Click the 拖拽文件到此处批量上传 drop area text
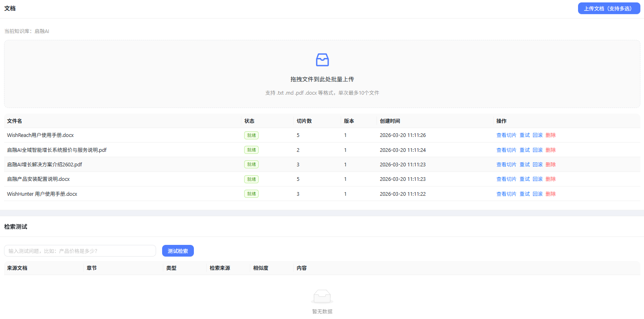Viewport: 644px width, 319px height. click(x=322, y=79)
